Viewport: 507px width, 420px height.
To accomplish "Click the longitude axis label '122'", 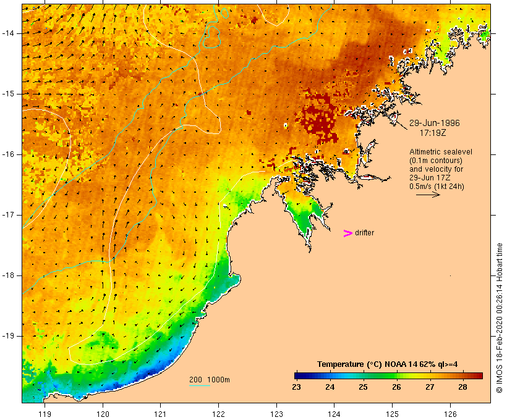I will [x=219, y=414].
